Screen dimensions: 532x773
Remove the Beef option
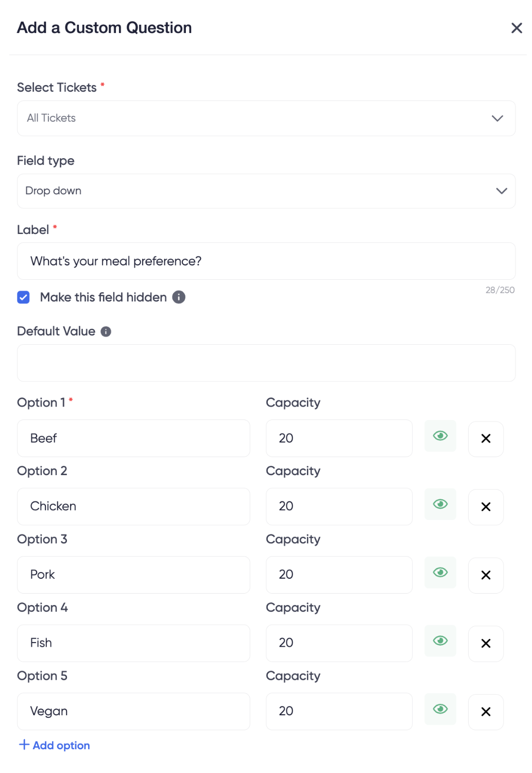click(x=486, y=439)
